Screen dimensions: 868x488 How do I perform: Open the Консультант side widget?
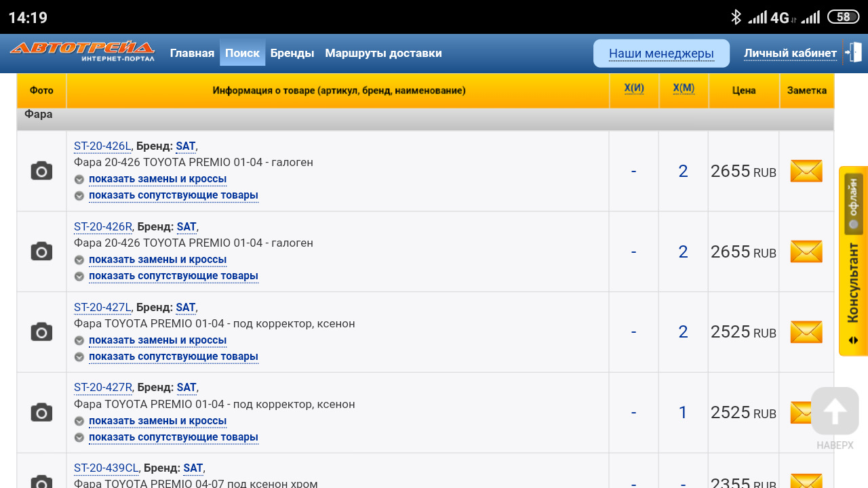853,261
